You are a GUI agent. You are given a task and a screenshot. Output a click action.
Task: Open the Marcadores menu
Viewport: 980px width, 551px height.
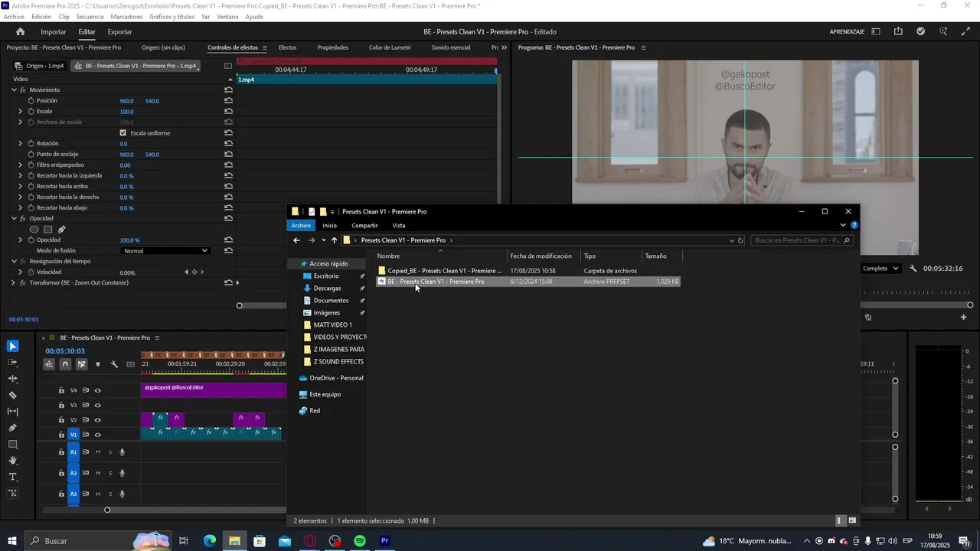(126, 17)
